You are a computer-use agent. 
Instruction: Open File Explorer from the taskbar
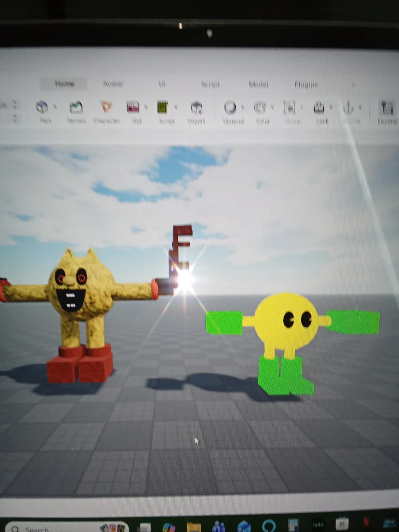coord(194,527)
